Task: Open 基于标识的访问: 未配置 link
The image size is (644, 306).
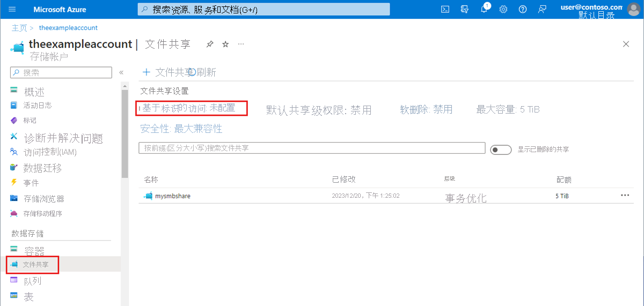Action: pyautogui.click(x=188, y=108)
